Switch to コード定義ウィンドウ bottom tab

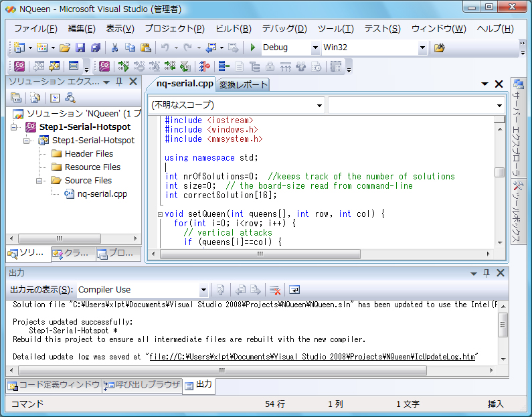(x=54, y=385)
